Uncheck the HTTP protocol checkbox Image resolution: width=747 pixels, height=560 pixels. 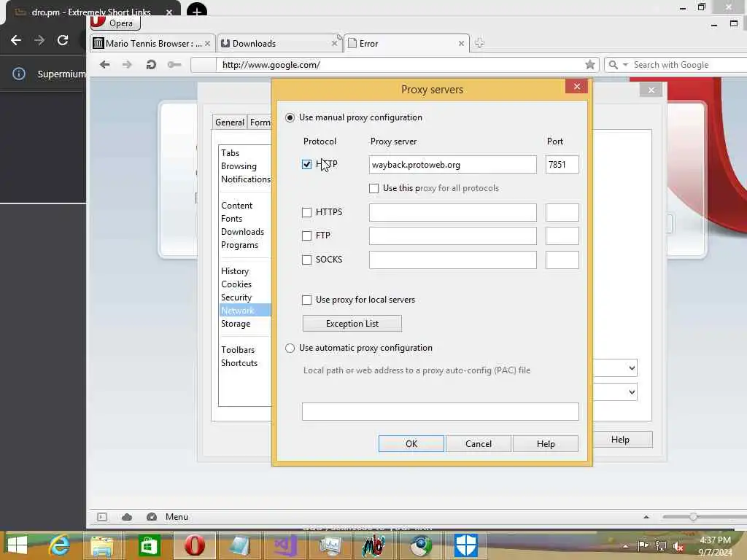[x=307, y=164]
